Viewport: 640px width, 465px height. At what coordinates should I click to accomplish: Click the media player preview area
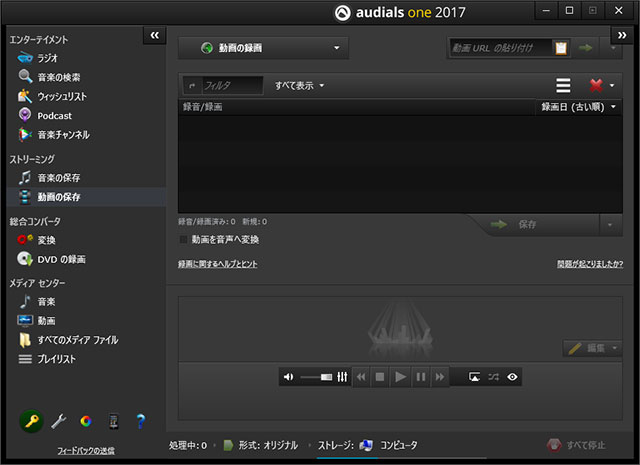(400, 329)
